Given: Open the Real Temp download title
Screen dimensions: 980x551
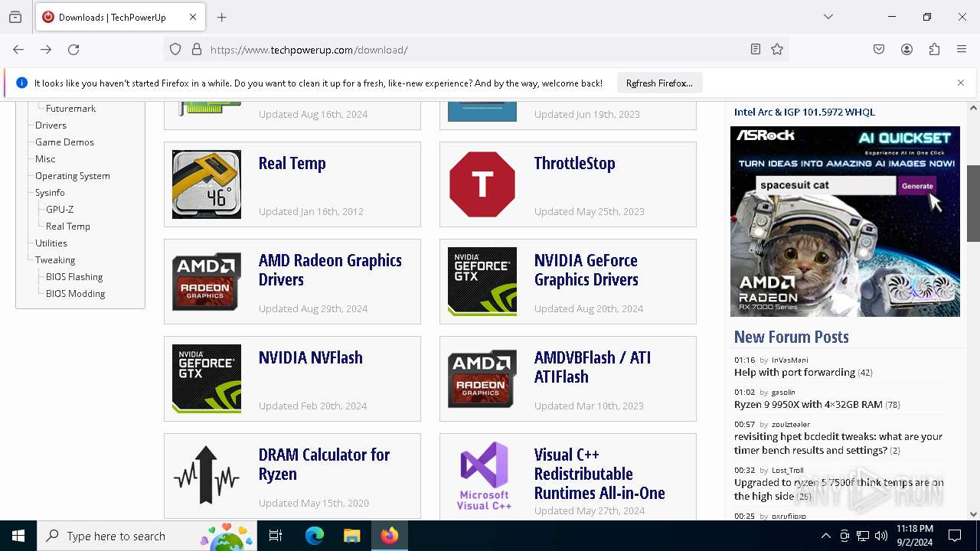Looking at the screenshot, I should coord(292,163).
